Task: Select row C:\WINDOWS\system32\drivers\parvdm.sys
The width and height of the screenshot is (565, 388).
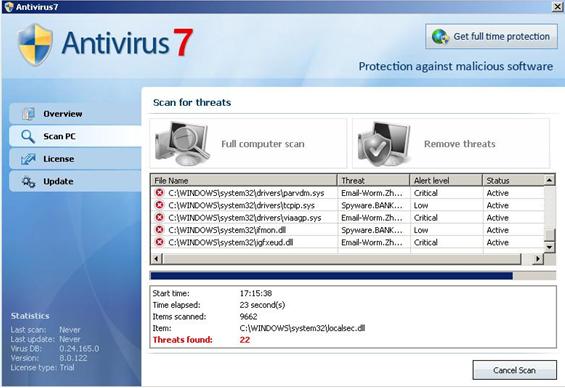Action: (348, 193)
